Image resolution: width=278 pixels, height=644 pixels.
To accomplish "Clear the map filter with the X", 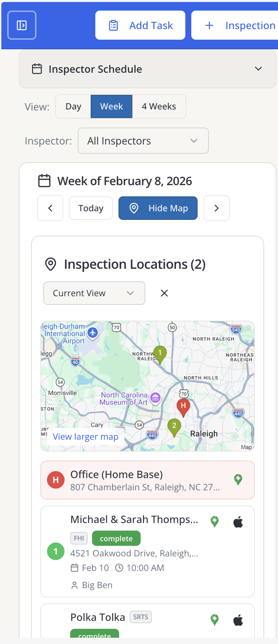I will tap(164, 293).
